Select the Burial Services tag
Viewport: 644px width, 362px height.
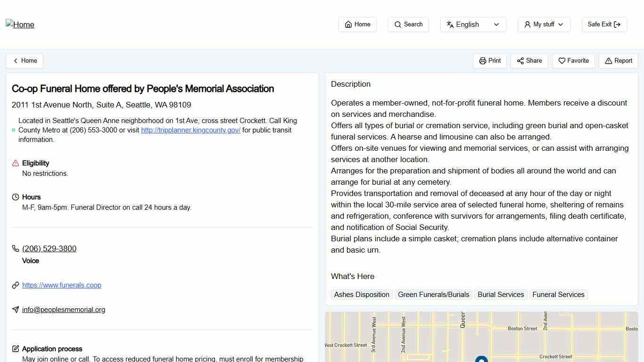501,294
